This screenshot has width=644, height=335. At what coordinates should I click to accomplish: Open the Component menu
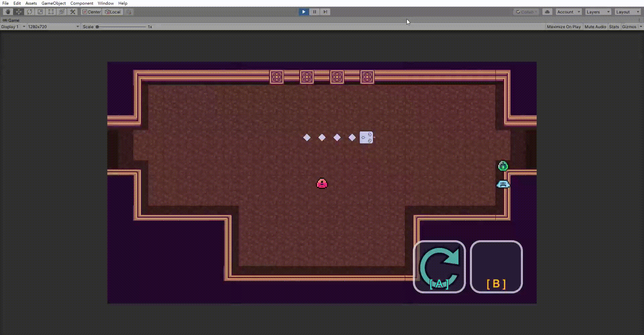tap(82, 3)
